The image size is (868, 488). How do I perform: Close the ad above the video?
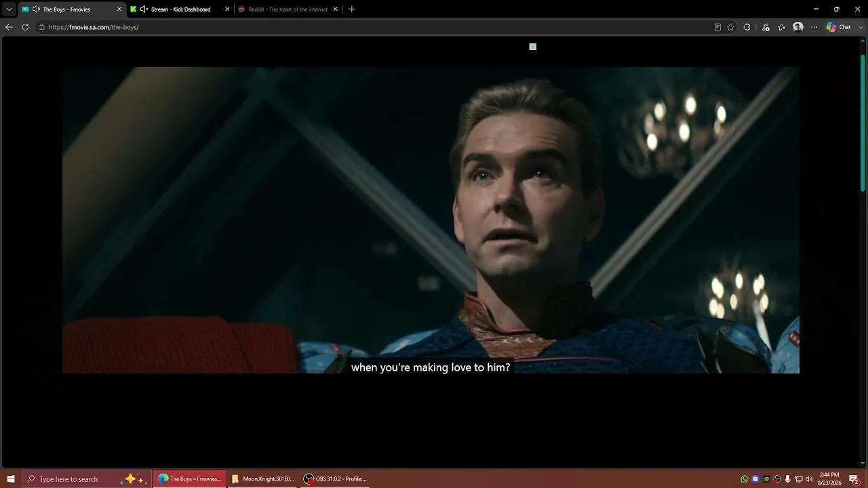[x=533, y=47]
